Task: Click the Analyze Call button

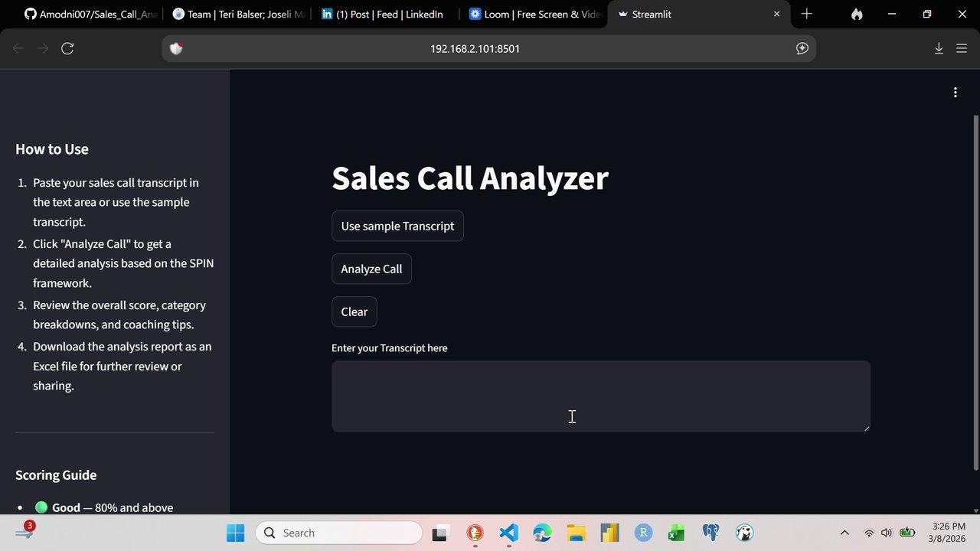Action: (x=371, y=269)
